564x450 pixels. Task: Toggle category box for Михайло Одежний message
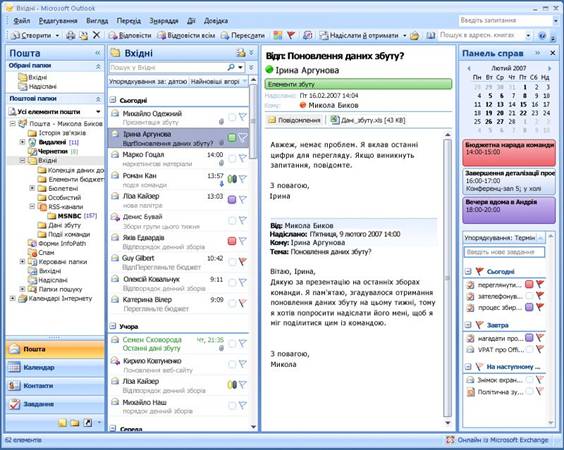232,117
